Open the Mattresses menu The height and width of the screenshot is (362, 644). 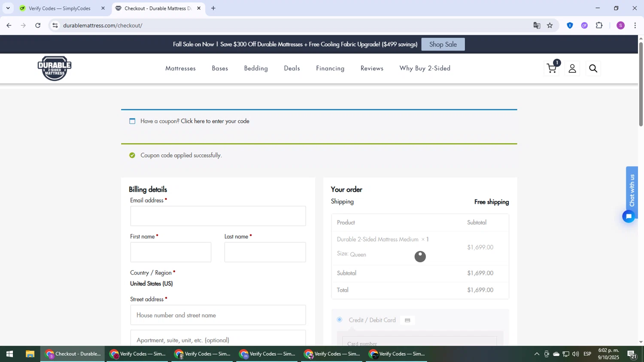pos(180,68)
